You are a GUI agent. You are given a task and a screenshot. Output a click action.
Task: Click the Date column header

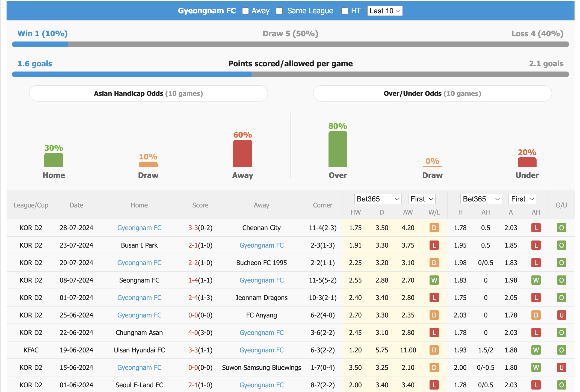pyautogui.click(x=76, y=205)
